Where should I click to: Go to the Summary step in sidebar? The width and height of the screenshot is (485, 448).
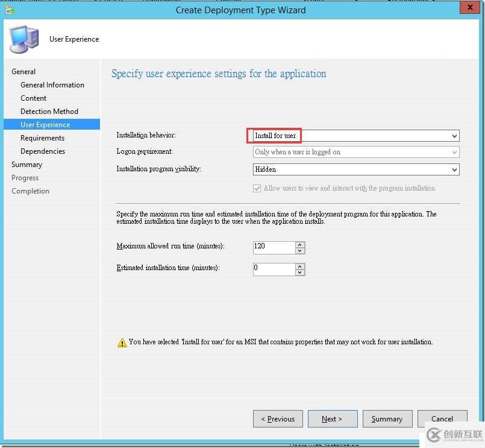click(x=27, y=165)
